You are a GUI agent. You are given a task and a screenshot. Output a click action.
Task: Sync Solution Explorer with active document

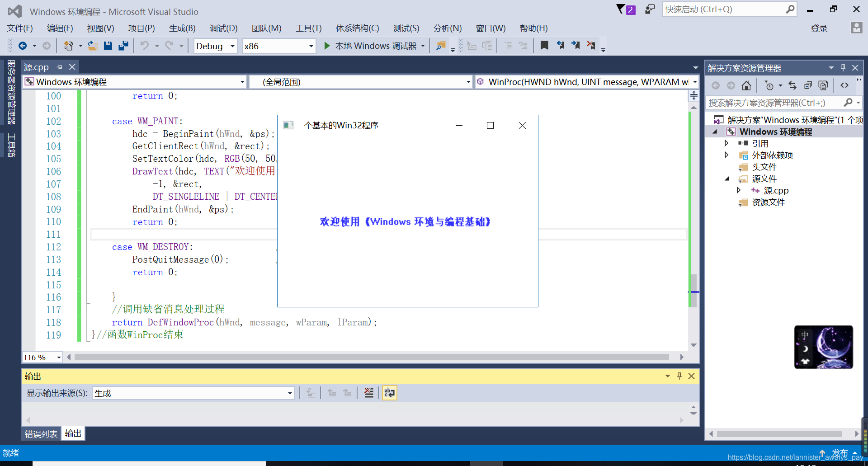point(793,85)
